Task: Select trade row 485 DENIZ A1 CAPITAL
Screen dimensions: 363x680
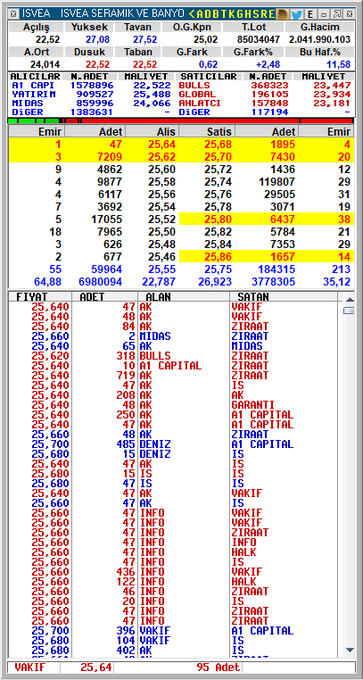Action: click(x=173, y=444)
